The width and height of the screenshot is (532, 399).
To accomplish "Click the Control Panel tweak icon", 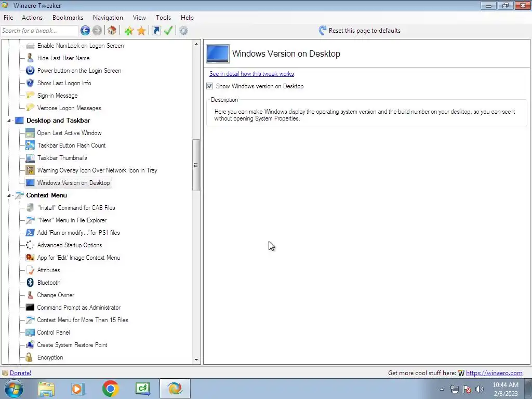I will [30, 332].
